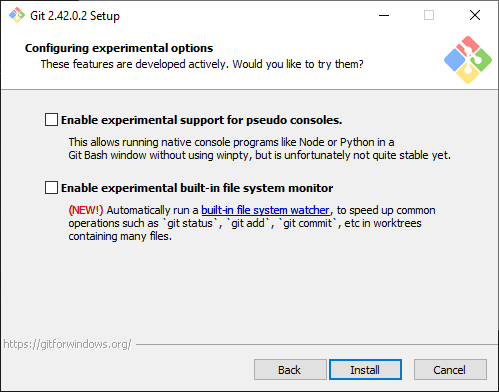Click the 'containing many files.' description line
The height and width of the screenshot is (392, 499).
[120, 236]
